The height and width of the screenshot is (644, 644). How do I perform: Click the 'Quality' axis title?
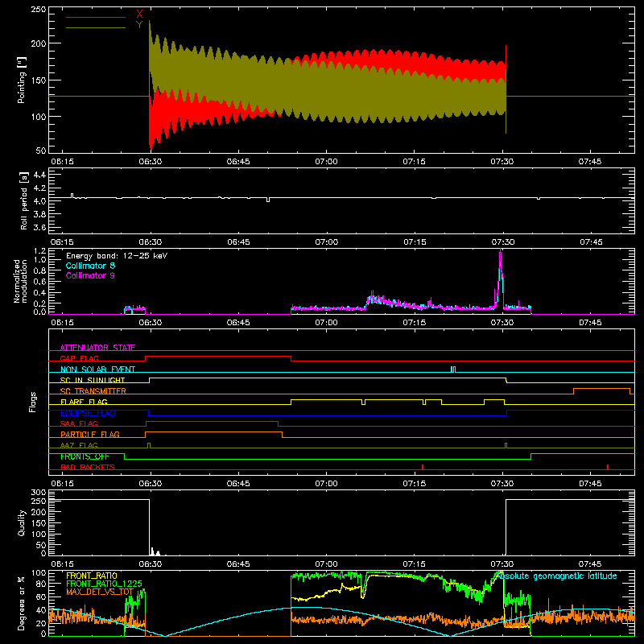[x=22, y=522]
